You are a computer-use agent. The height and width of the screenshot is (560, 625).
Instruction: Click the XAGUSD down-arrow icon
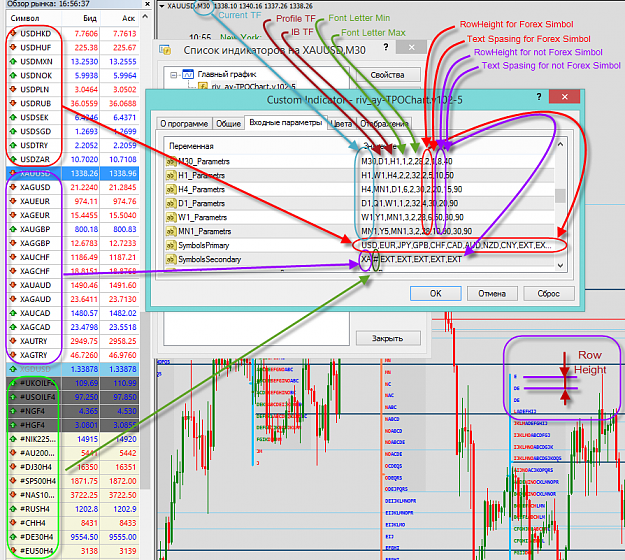tap(13, 187)
